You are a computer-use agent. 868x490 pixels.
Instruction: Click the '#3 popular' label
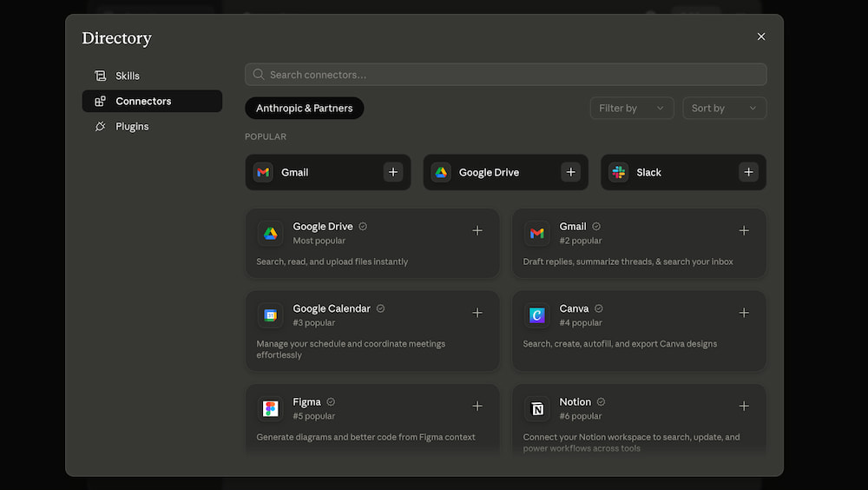coord(314,322)
